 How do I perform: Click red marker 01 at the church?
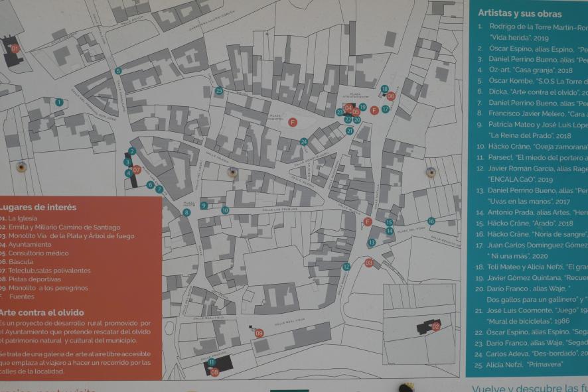coord(15,48)
